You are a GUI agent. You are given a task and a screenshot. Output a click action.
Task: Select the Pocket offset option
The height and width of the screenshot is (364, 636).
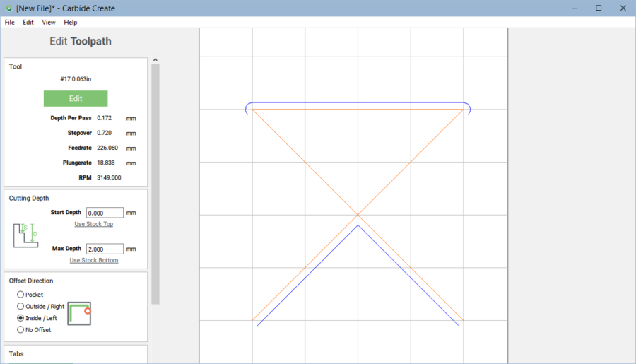tap(30, 295)
